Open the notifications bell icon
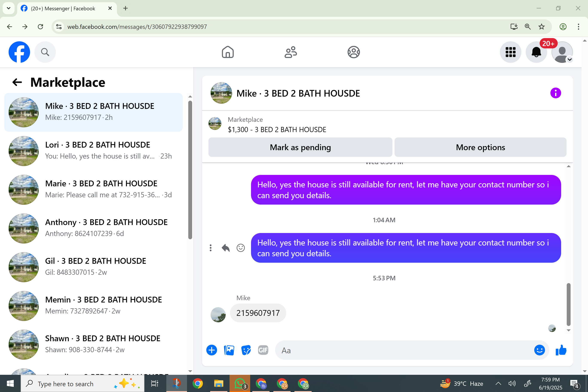The width and height of the screenshot is (588, 392). click(536, 52)
